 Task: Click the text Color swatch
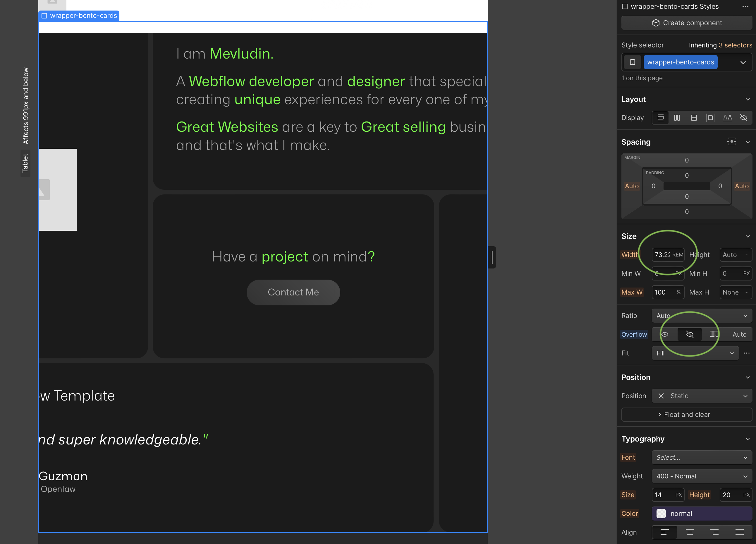pos(661,513)
